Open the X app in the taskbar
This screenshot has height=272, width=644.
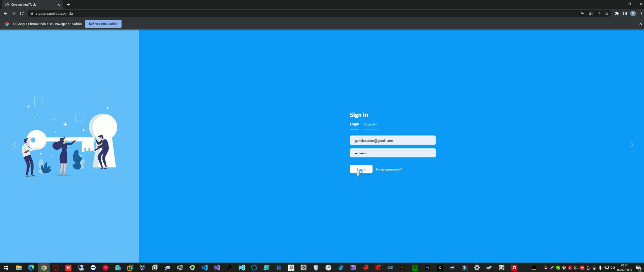440,268
